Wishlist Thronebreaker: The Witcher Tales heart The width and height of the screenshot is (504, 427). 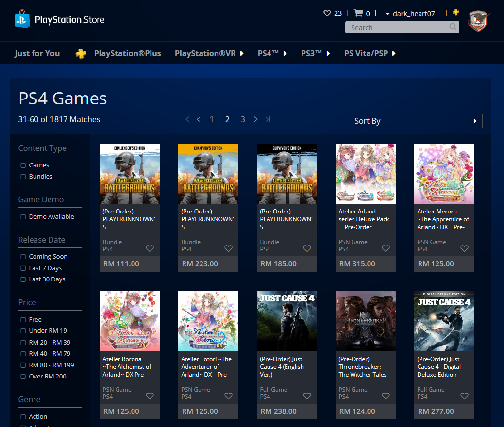386,396
